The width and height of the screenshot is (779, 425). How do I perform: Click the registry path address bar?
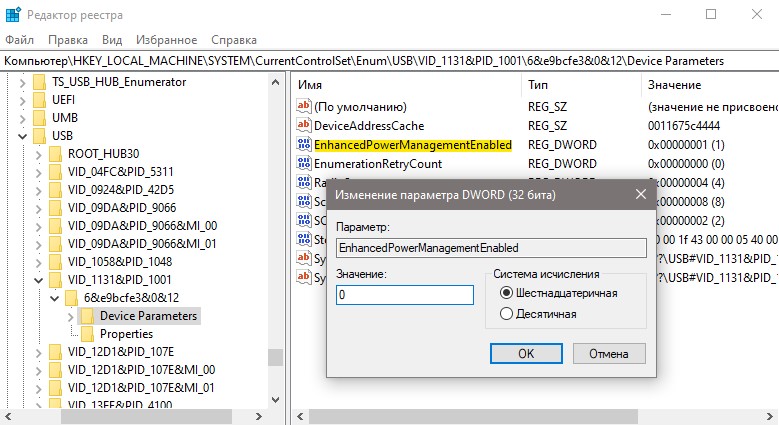tap(390, 61)
